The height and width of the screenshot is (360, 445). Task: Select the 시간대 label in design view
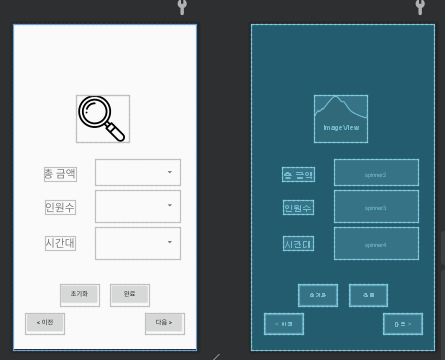pos(60,243)
